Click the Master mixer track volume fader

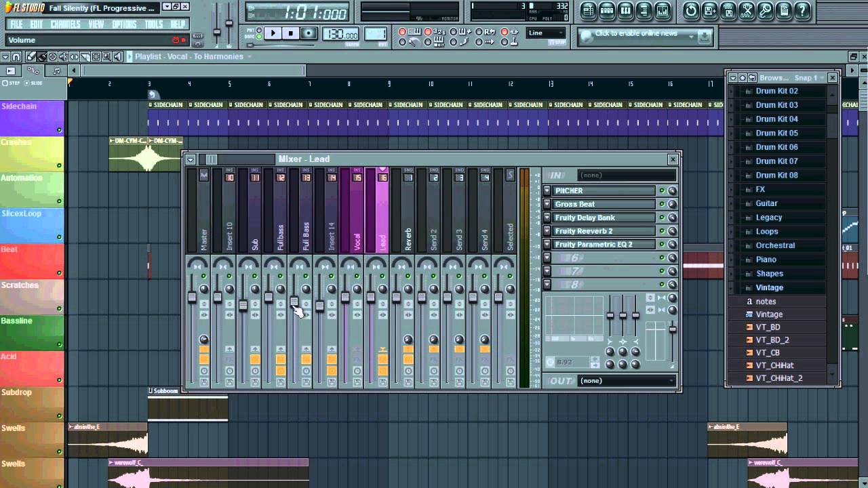(192, 298)
